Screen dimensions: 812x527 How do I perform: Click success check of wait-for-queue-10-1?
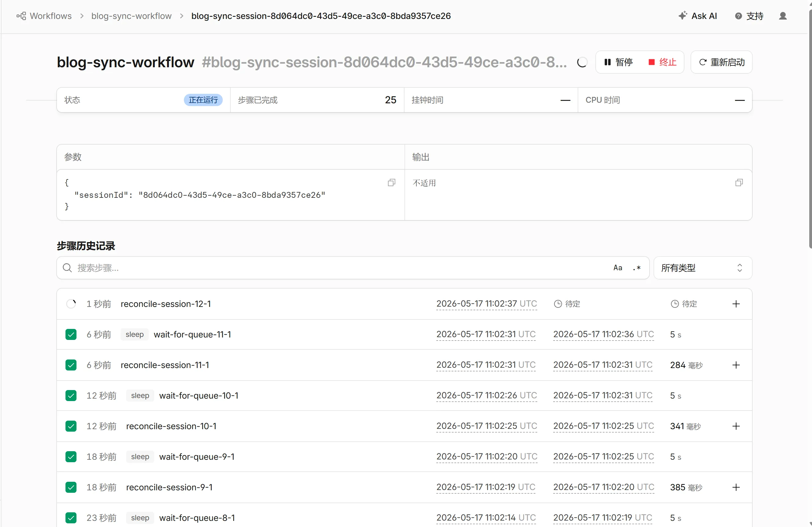(71, 396)
